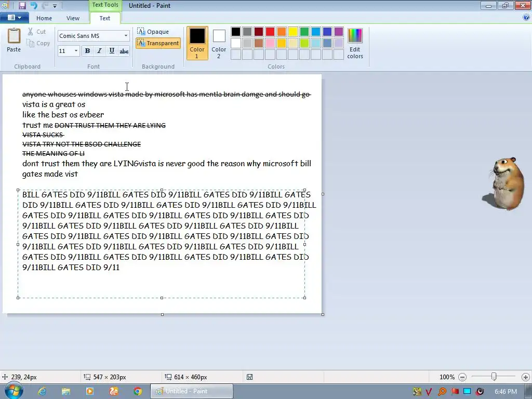Image resolution: width=532 pixels, height=399 pixels.
Task: Pick the red color swatch
Action: pos(270,32)
